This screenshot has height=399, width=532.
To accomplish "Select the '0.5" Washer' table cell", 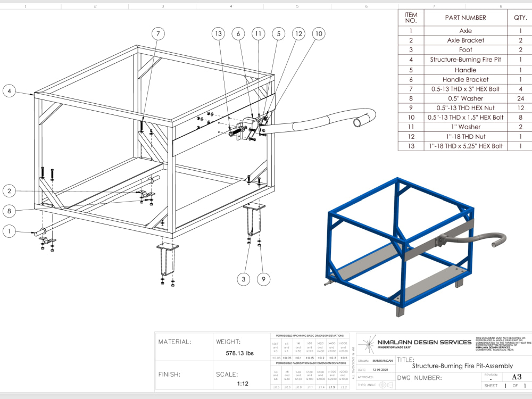I will pos(465,98).
